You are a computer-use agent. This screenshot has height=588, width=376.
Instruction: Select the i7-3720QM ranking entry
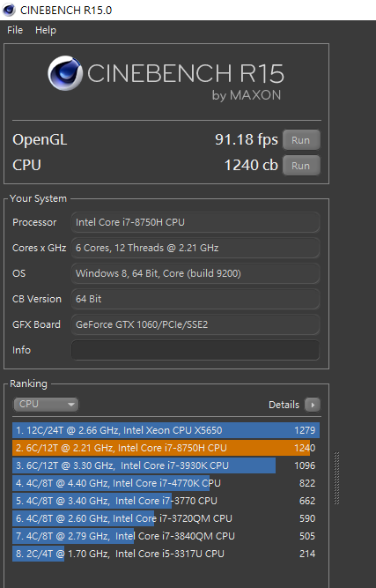(x=166, y=518)
